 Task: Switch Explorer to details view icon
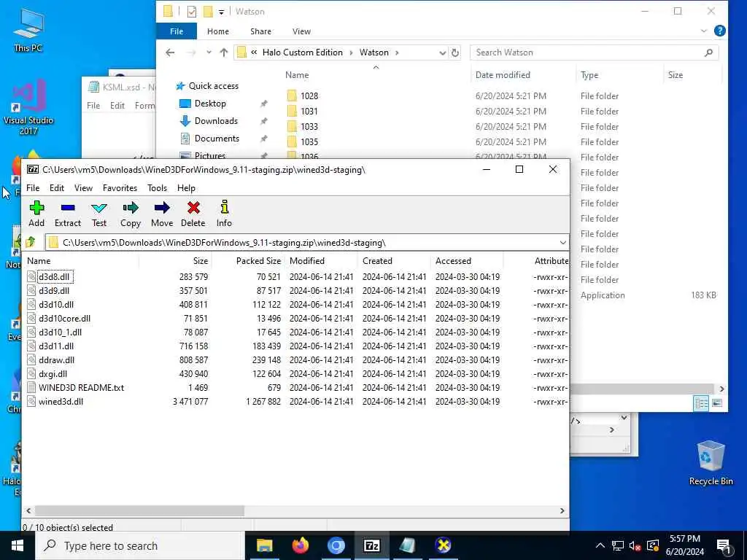pyautogui.click(x=701, y=403)
